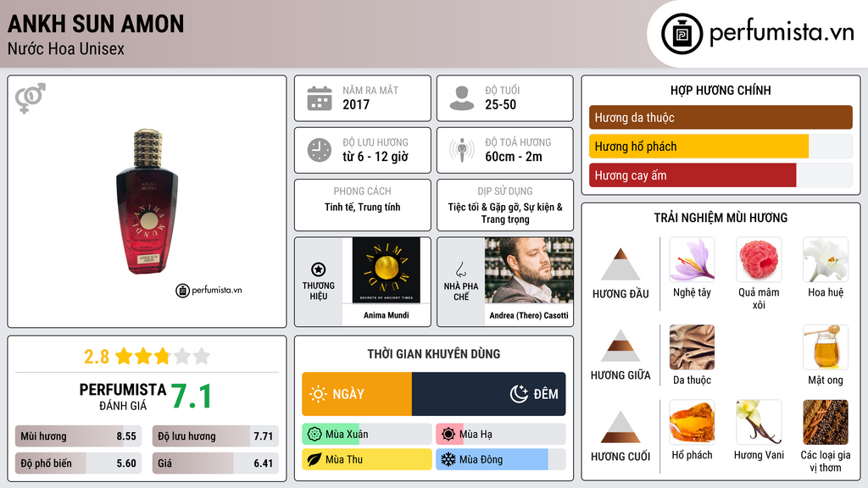Screen dimensions: 868x488
Task: Click the Mùa Đông season bar
Action: pos(501,460)
